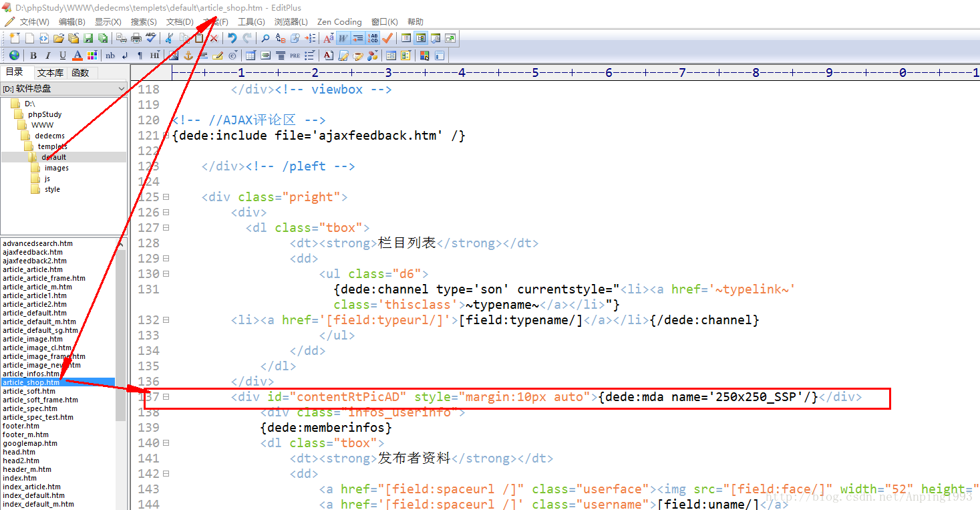Image resolution: width=980 pixels, height=510 pixels.
Task: Create a new document with the New icon
Action: click(x=14, y=38)
